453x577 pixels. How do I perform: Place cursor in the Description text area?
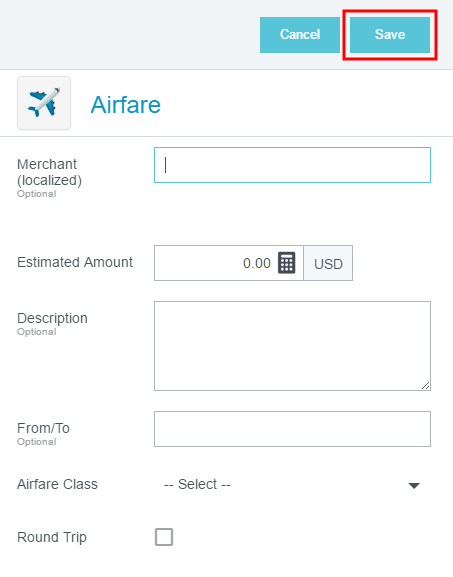[x=292, y=346]
